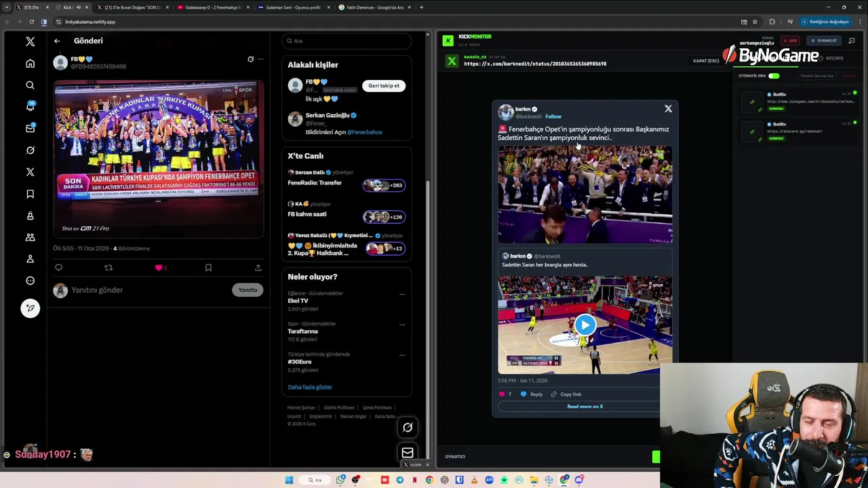Image resolution: width=868 pixels, height=488 pixels.
Task: Expand options for the Ekol TV trend
Action: tap(402, 294)
